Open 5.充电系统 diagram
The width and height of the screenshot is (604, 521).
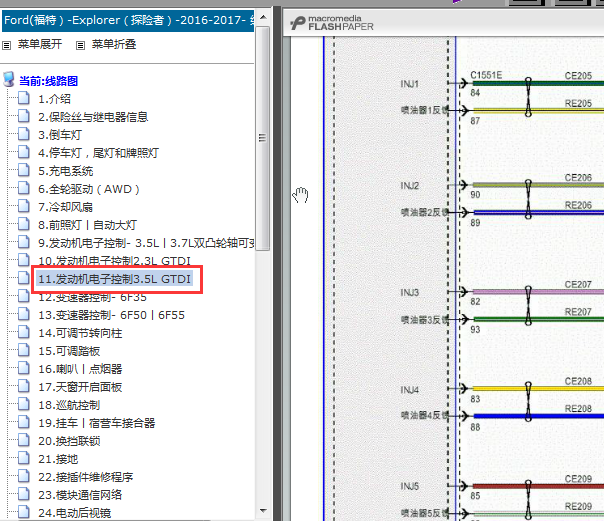pyautogui.click(x=65, y=171)
